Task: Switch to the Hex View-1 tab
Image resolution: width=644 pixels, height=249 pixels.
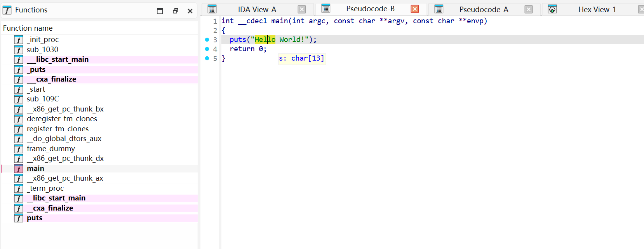Action: [597, 9]
